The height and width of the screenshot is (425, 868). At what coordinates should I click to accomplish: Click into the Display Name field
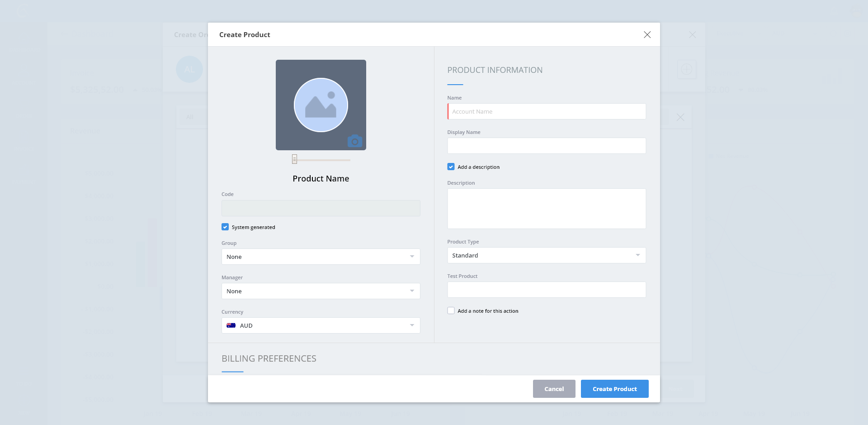[x=546, y=146]
